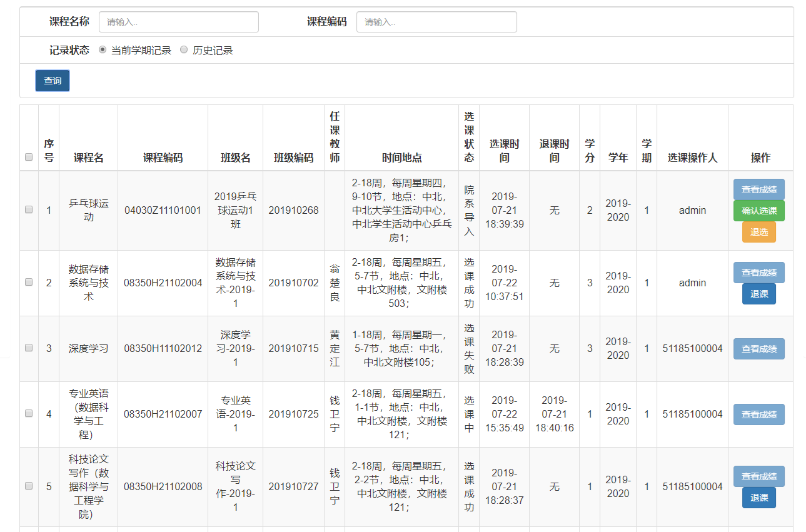Screen dimensions: 806x532
Task: Drop 科技论文写作 course with 退课
Action: tap(758, 498)
